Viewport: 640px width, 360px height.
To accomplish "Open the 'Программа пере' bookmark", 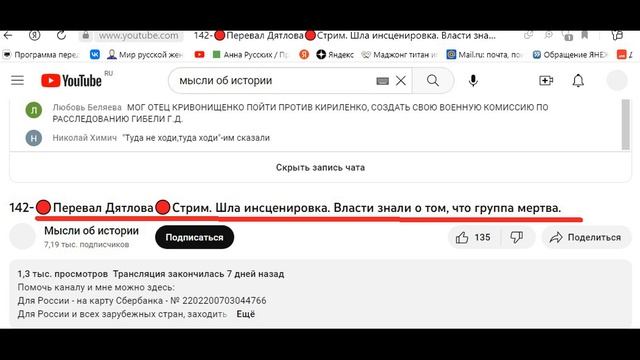I will (x=41, y=54).
